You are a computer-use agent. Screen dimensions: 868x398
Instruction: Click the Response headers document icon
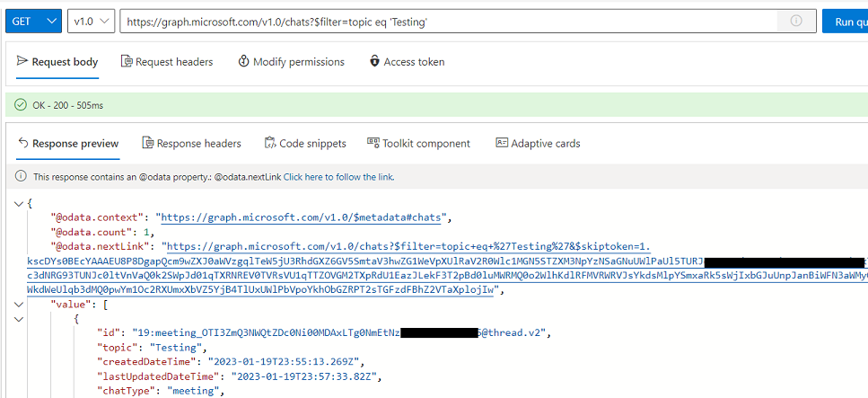147,143
